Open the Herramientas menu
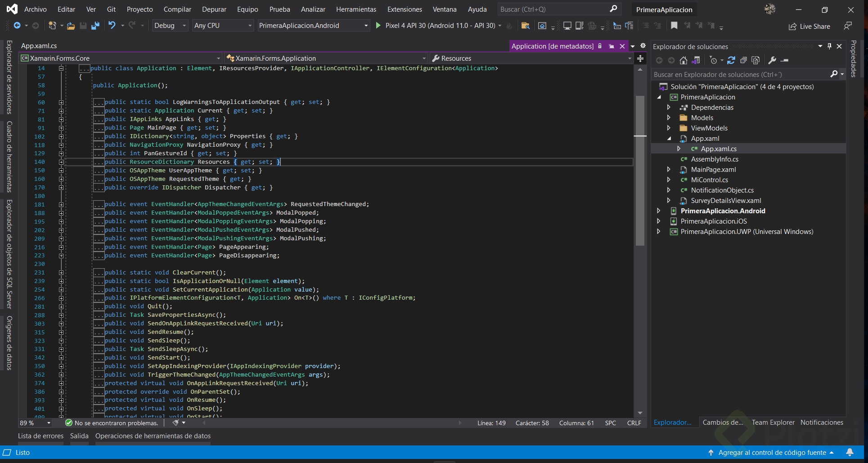The image size is (868, 463). (356, 9)
